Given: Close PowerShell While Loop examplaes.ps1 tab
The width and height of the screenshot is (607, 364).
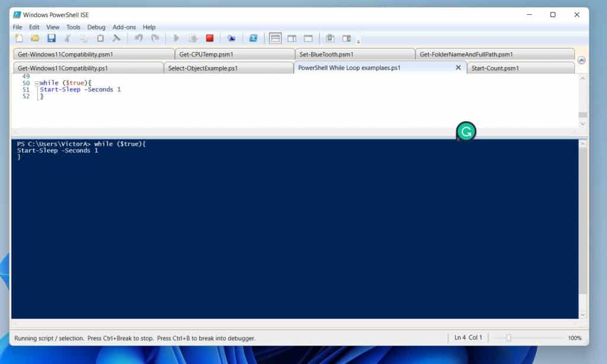Looking at the screenshot, I should [x=458, y=68].
